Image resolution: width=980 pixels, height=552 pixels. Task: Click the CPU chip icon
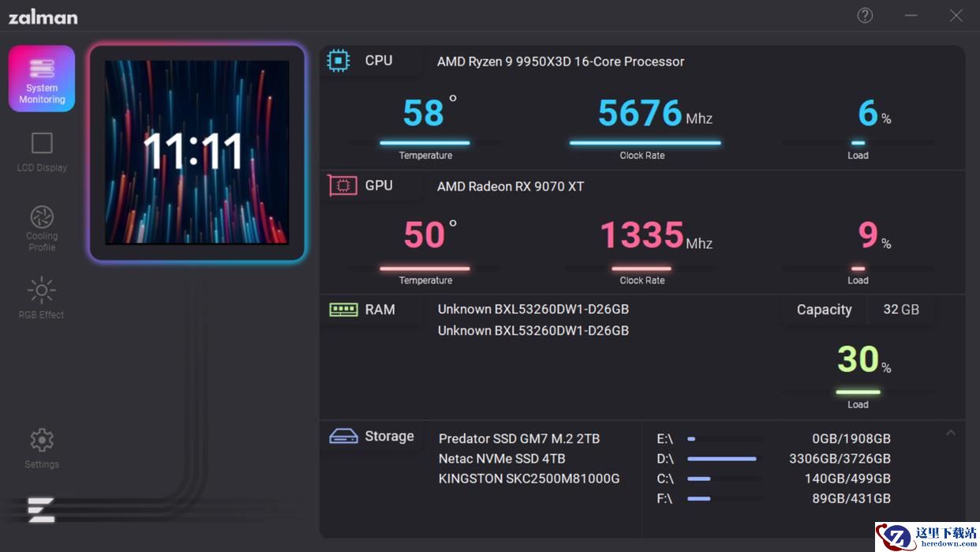pyautogui.click(x=339, y=61)
